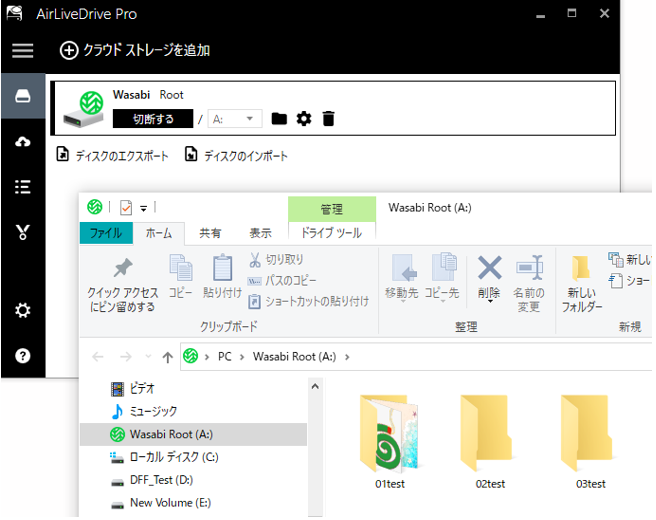Open the quick access toolbar customize dropdown
656x520 pixels.
tap(144, 208)
